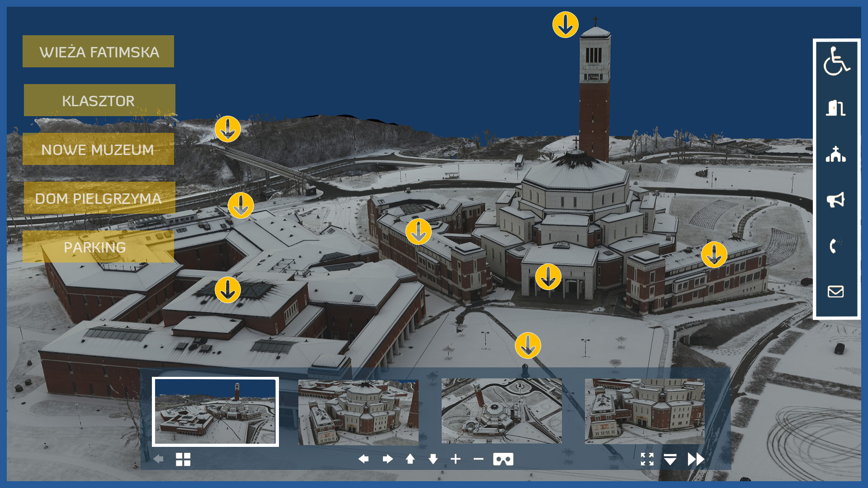Open fourth thumbnail showing building facade
868x488 pixels.
click(645, 411)
